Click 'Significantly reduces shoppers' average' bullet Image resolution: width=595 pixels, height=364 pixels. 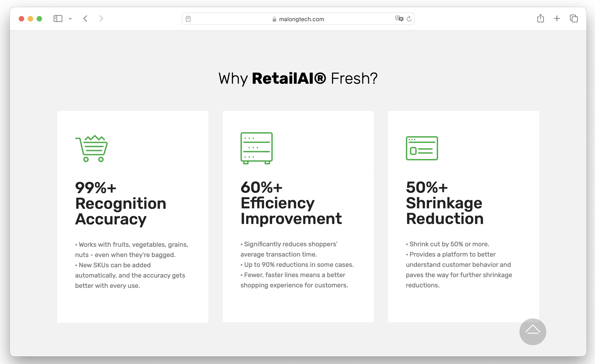point(289,249)
